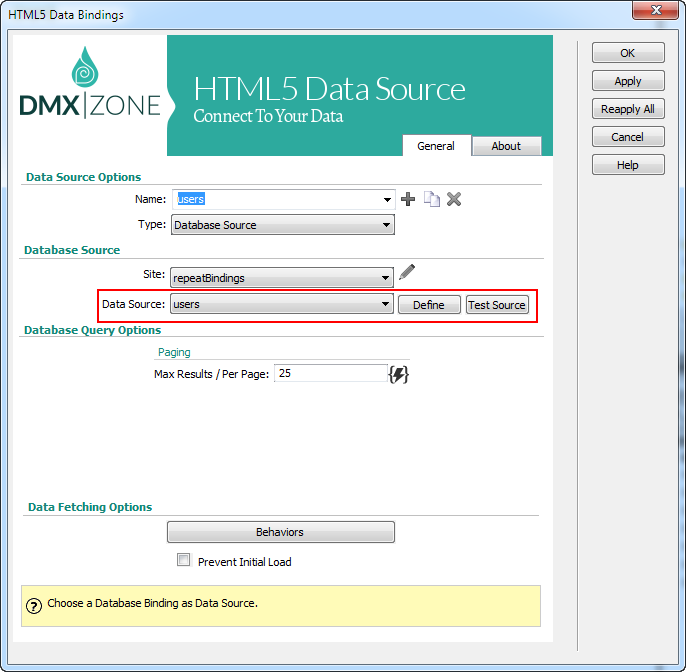Screen dimensions: 686x672
Task: Click the Apply button
Action: 628,81
